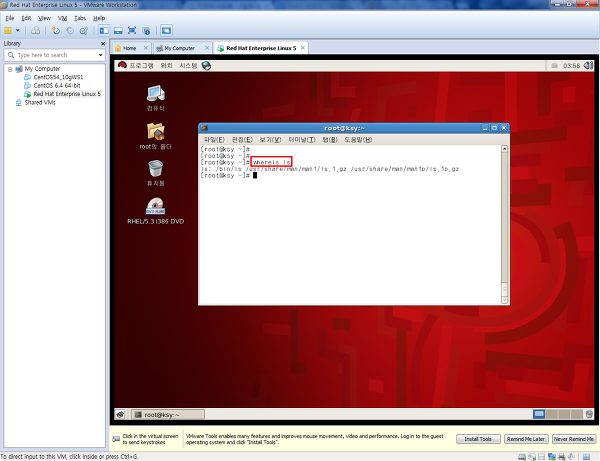Select CentOS 6.4 64-bit in library
Image resolution: width=600 pixels, height=461 pixels.
(x=57, y=85)
